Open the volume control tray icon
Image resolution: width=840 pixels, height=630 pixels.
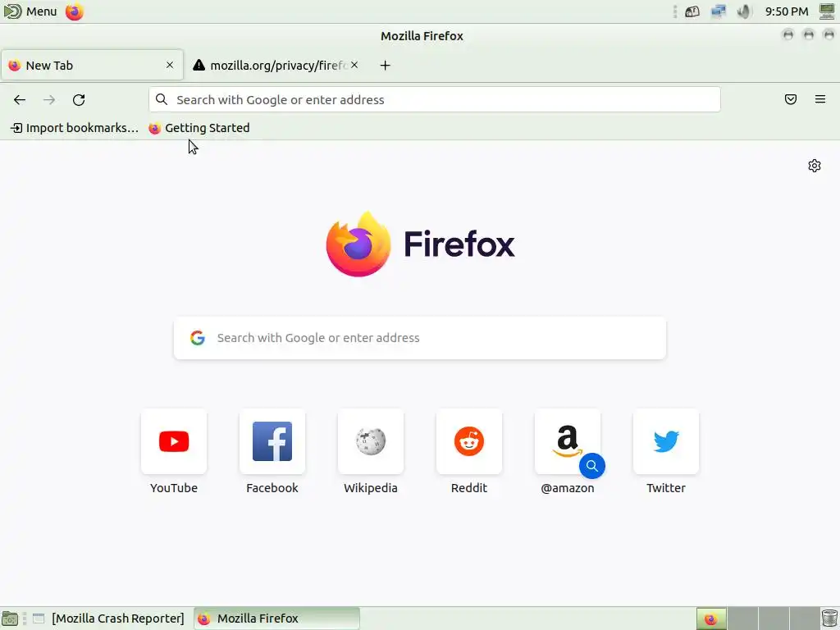pos(745,11)
